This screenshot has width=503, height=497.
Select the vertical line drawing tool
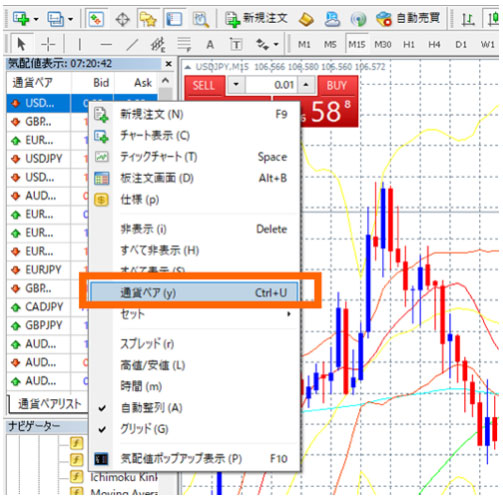(79, 44)
